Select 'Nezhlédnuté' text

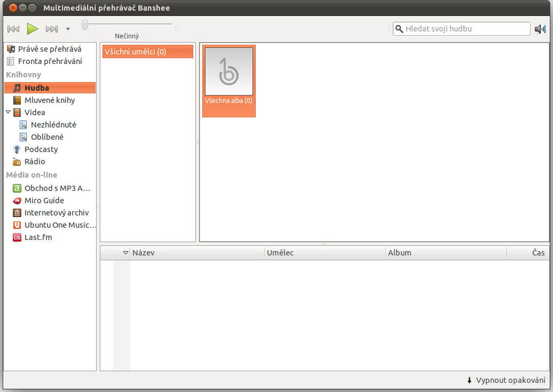(53, 125)
